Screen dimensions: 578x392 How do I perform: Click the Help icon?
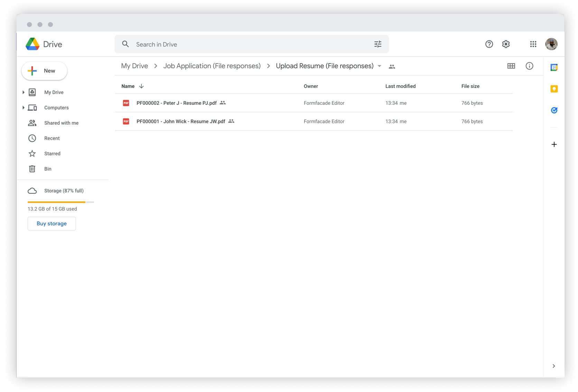click(489, 44)
